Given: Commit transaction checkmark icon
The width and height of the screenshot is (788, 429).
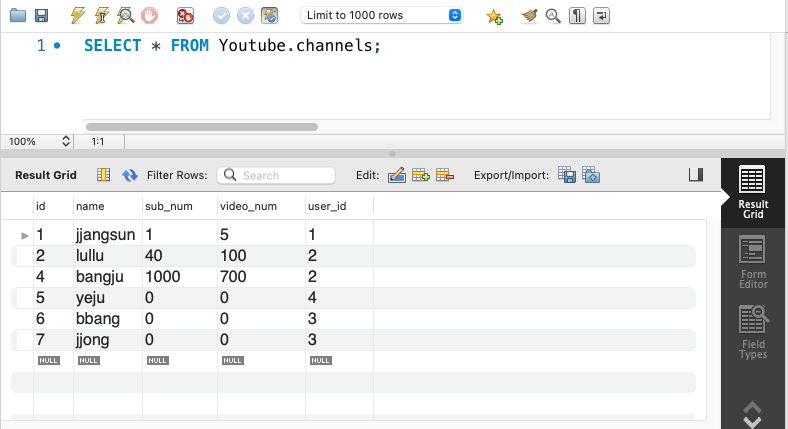Looking at the screenshot, I should pyautogui.click(x=221, y=16).
